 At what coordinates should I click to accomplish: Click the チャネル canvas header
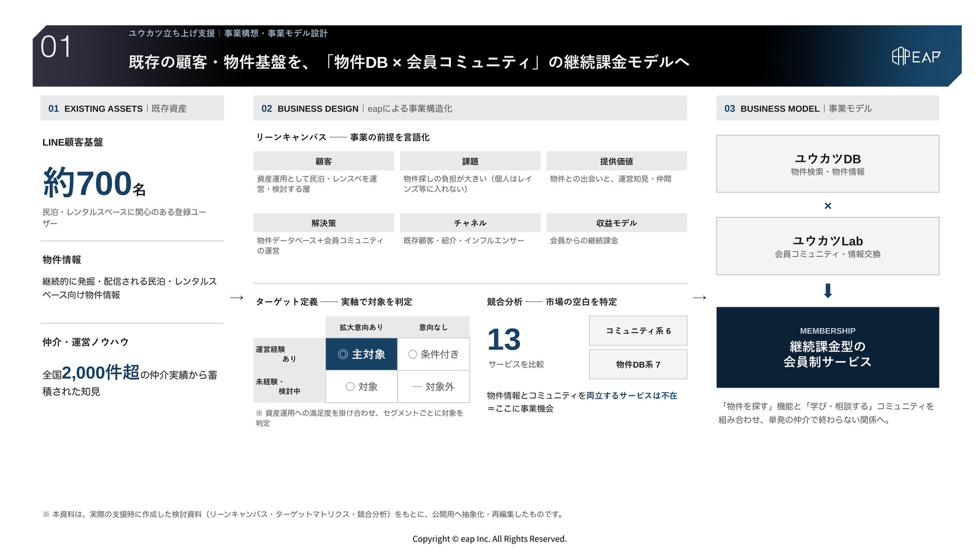click(470, 223)
